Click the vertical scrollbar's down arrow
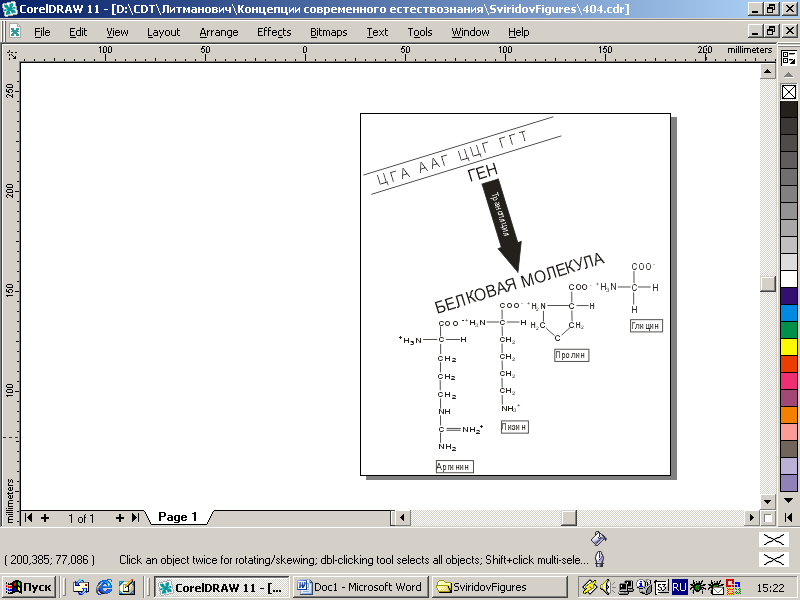Screen dimensions: 800x600 (x=768, y=501)
